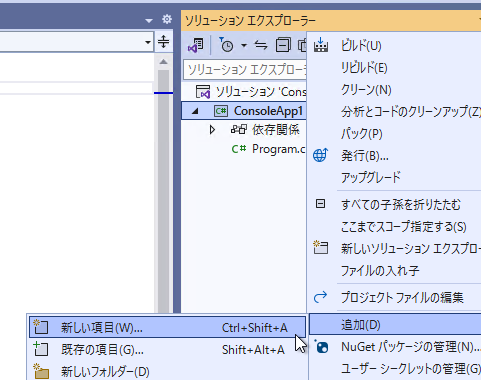Select the 依存関係 tree item
The height and width of the screenshot is (380, 481).
[x=276, y=130]
